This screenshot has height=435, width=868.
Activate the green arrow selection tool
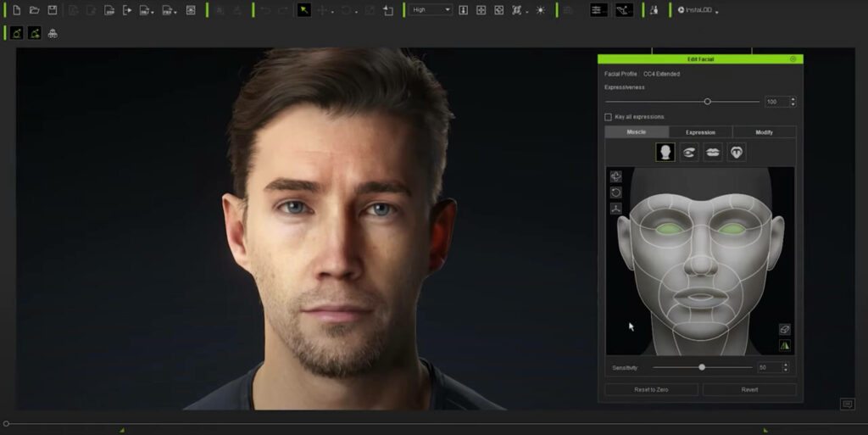tap(304, 10)
